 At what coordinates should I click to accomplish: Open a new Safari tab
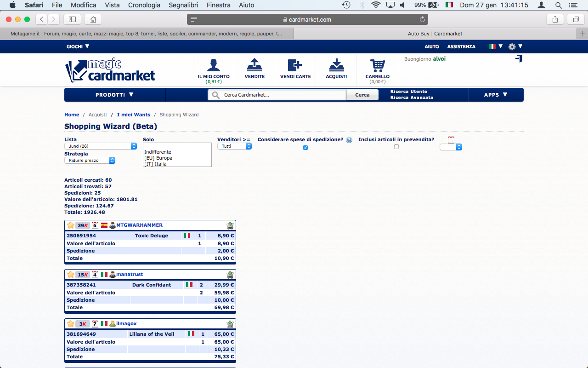coord(582,34)
